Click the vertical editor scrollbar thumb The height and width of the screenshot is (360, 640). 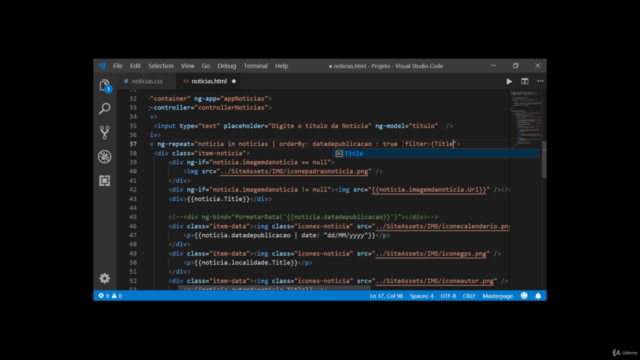point(544,159)
